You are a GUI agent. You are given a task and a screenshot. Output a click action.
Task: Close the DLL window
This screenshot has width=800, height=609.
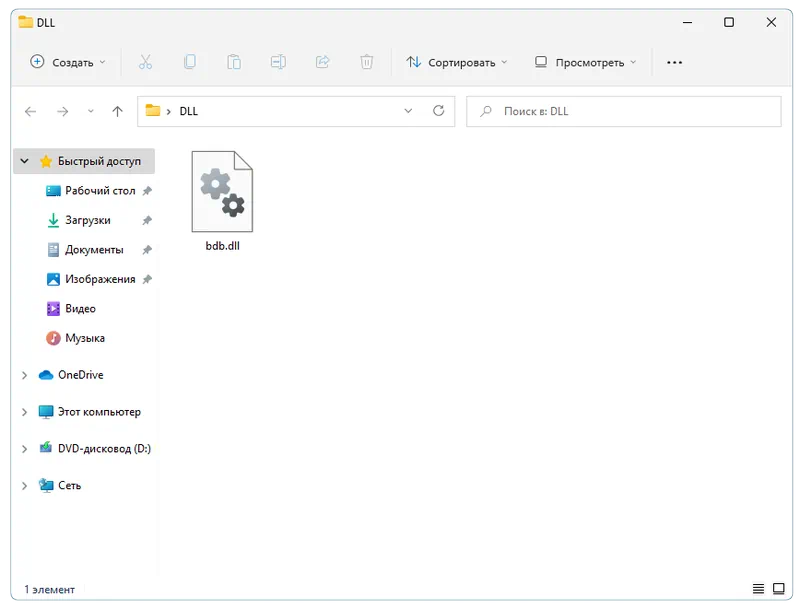(771, 22)
